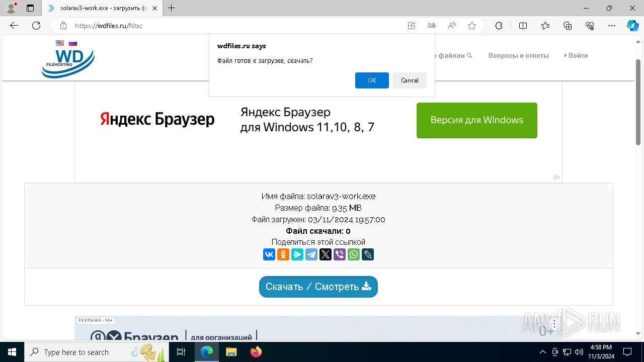The image size is (644, 362).
Task: Share link via Viber icon
Action: point(340,254)
